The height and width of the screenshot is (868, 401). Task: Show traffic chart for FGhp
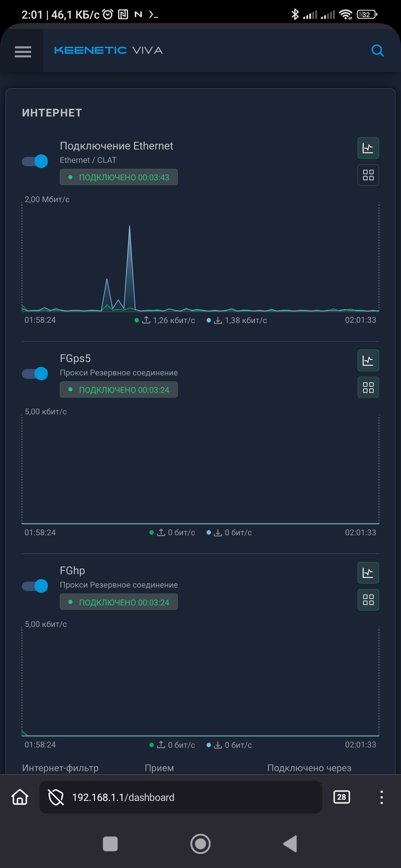click(x=368, y=573)
